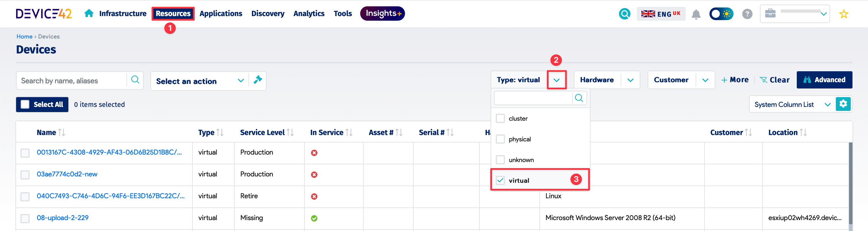
Task: Select row checkbox for 0013167C-4308 device
Action: coord(25,153)
